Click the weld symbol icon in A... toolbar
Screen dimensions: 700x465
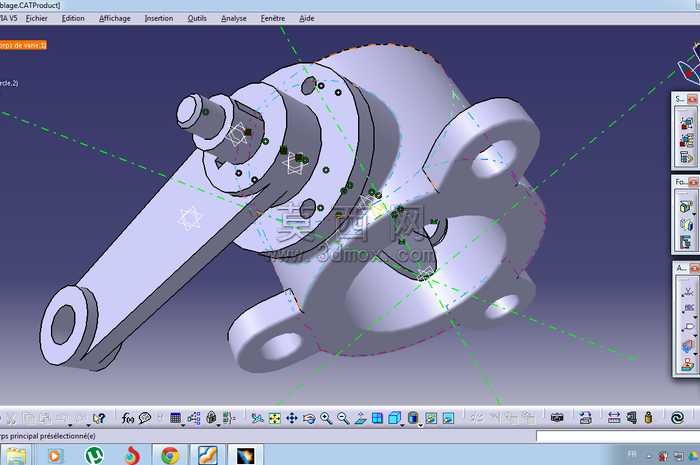688,292
